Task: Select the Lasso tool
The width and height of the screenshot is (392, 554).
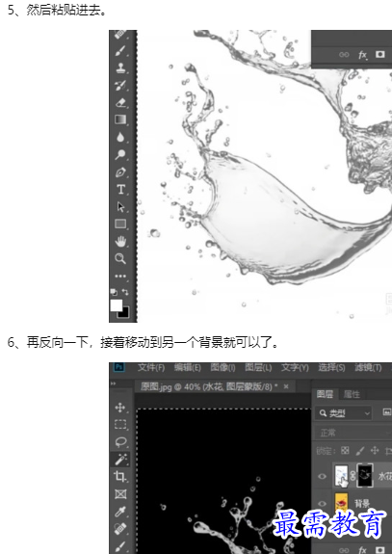Action: point(120,442)
